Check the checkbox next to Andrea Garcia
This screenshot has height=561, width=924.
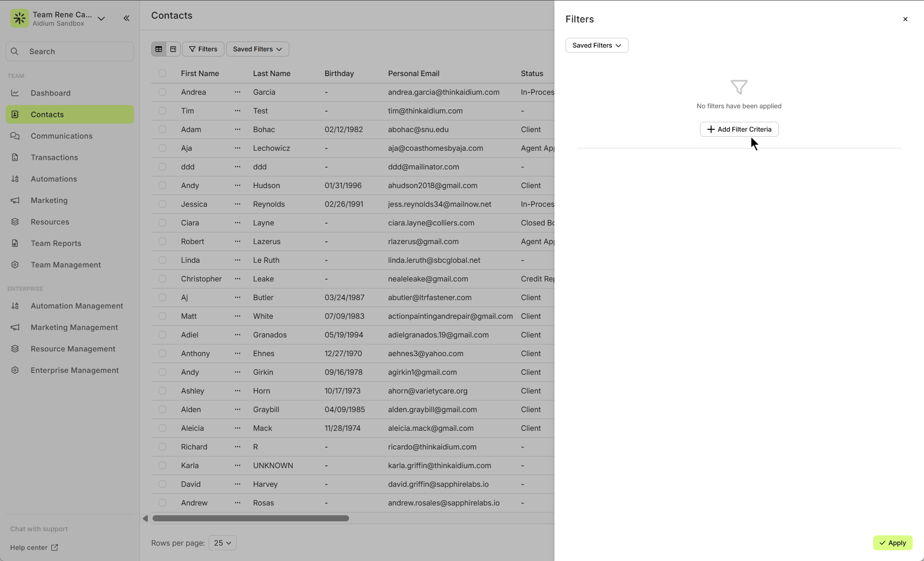point(162,92)
